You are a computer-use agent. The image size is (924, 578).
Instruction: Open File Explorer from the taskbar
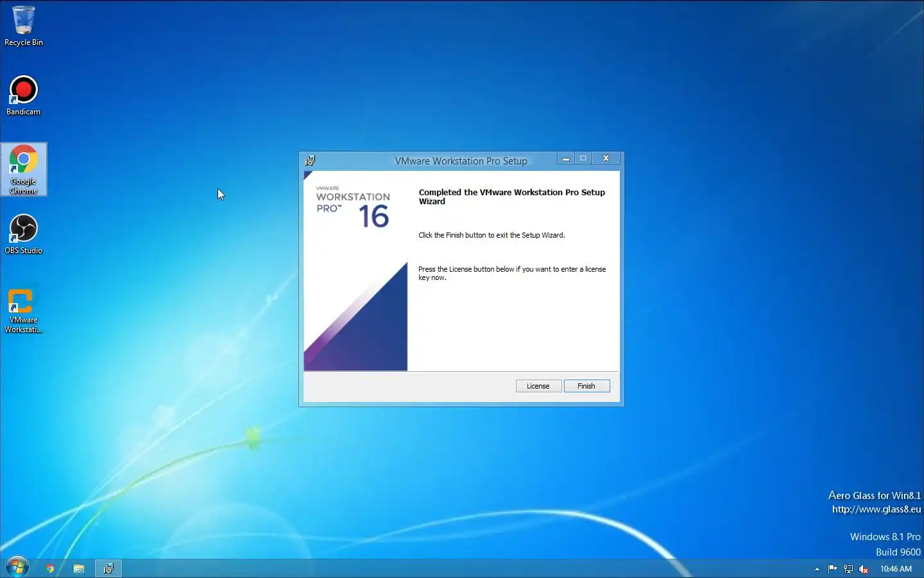coord(79,568)
